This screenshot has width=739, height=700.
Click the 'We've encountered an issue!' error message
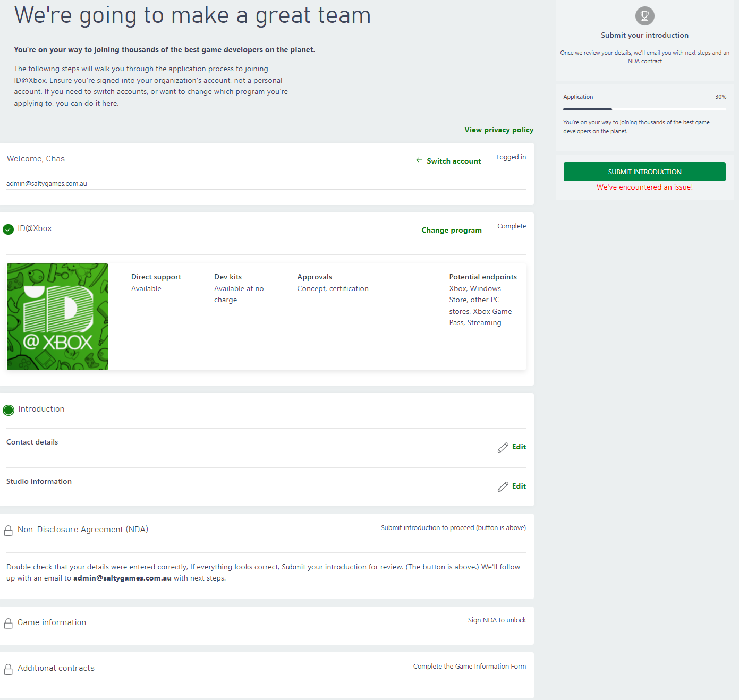(644, 187)
